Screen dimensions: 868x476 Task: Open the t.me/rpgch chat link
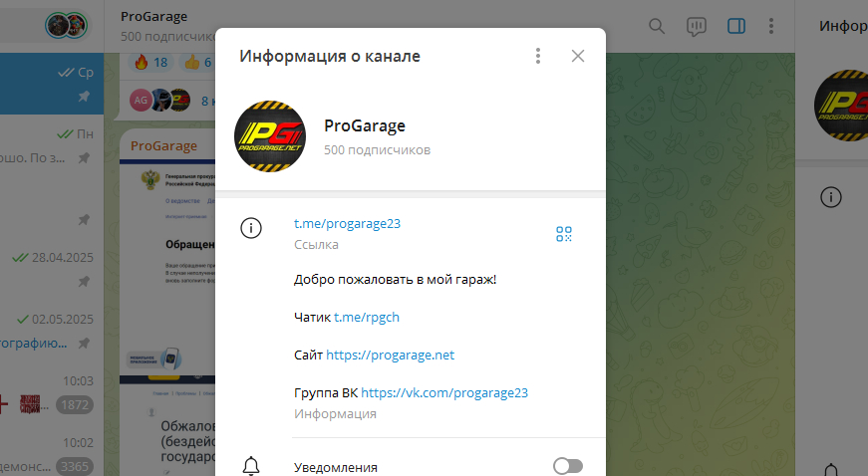click(x=367, y=317)
